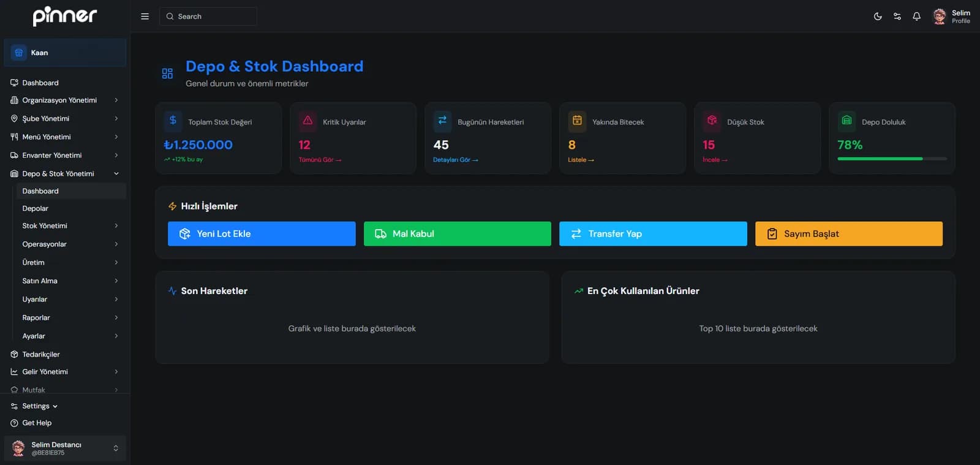Viewport: 980px width, 465px height.
Task: Open Depolar in the sidebar
Action: pos(36,208)
